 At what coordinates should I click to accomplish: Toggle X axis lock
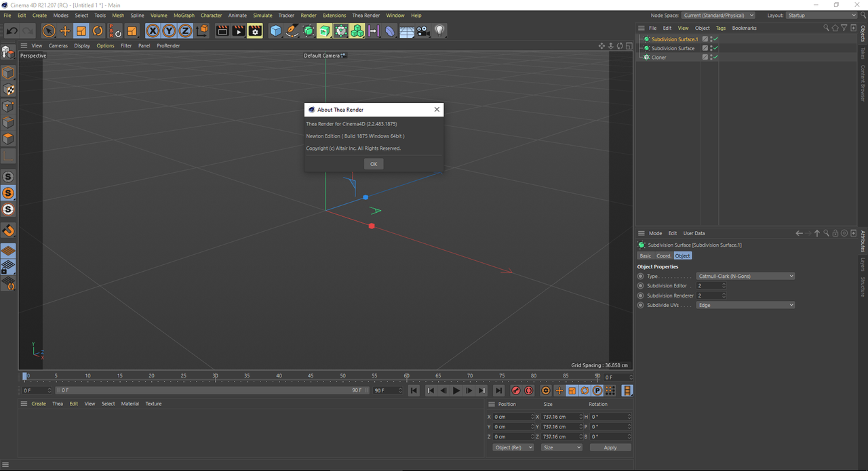coord(153,30)
